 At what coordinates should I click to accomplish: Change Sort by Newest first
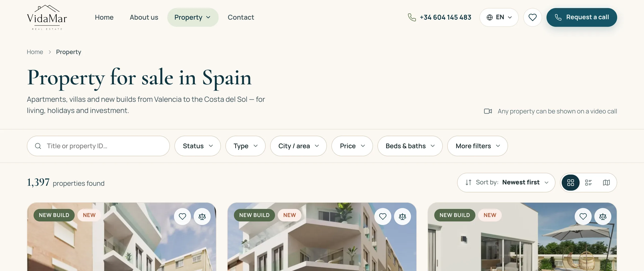pyautogui.click(x=506, y=183)
